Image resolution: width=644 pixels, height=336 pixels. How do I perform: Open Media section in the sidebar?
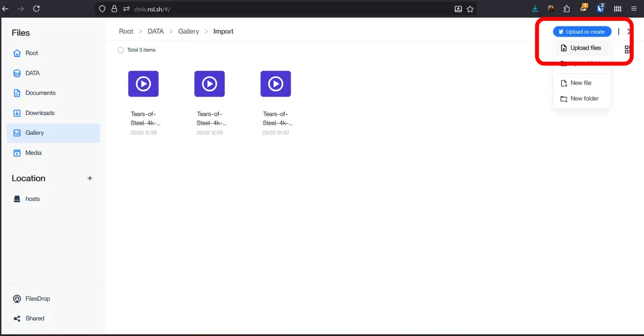(33, 153)
